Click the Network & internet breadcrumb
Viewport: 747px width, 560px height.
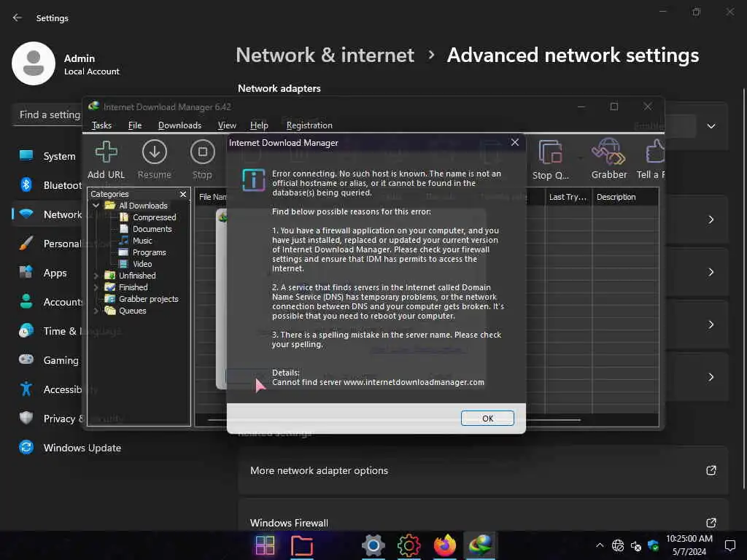point(325,55)
